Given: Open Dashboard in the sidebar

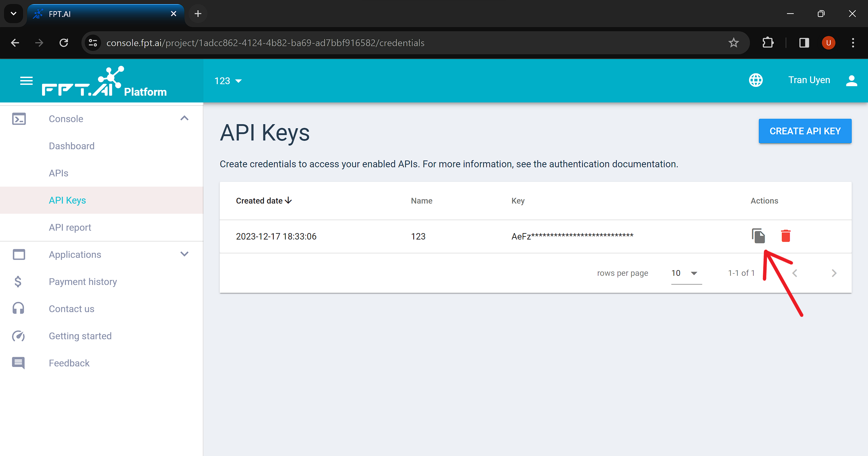Looking at the screenshot, I should [72, 146].
